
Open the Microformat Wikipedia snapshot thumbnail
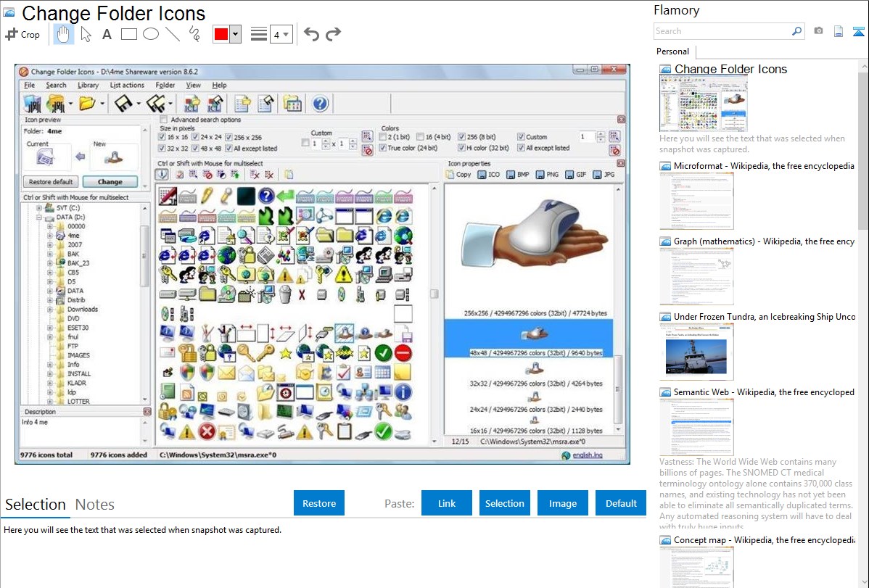pyautogui.click(x=696, y=201)
